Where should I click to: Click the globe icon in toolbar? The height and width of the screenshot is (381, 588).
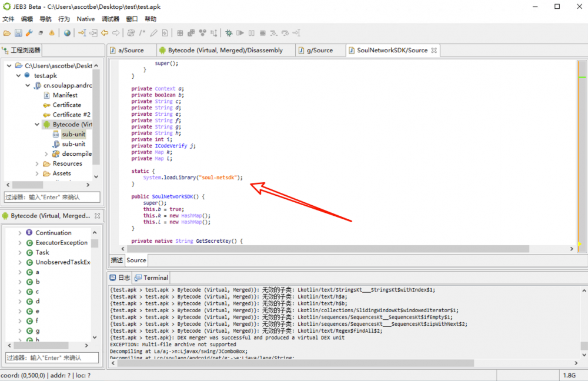pyautogui.click(x=67, y=33)
